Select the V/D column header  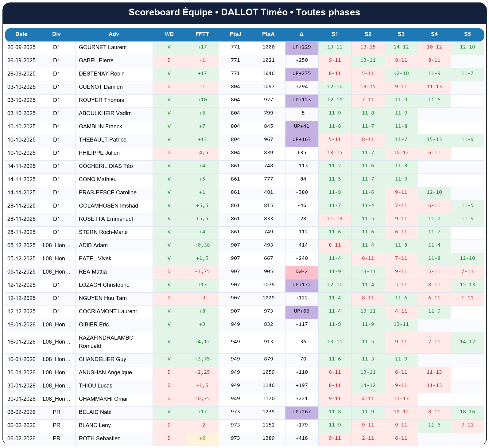pos(169,34)
